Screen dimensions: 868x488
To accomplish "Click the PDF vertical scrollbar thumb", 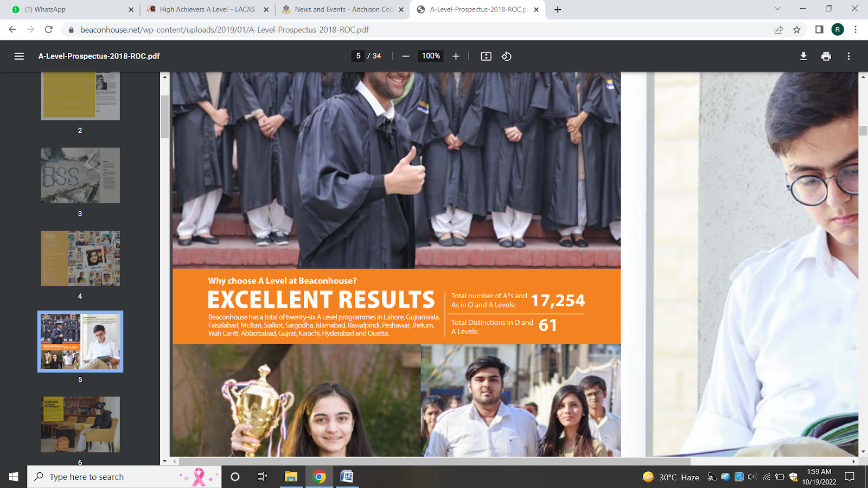I will coord(863,131).
